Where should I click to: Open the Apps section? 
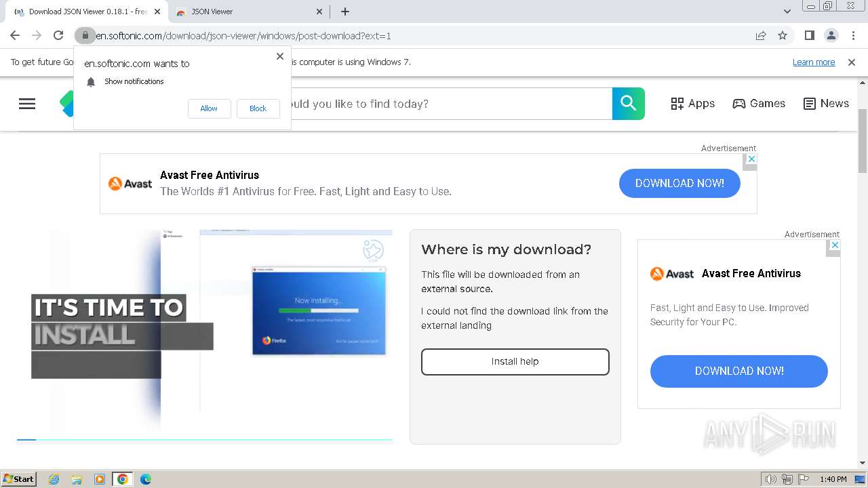[x=692, y=104]
